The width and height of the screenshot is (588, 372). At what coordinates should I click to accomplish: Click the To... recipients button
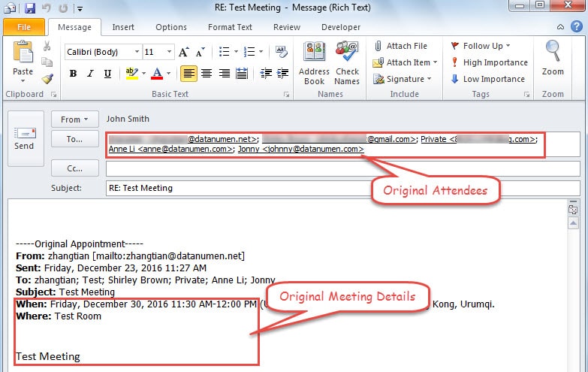[74, 139]
